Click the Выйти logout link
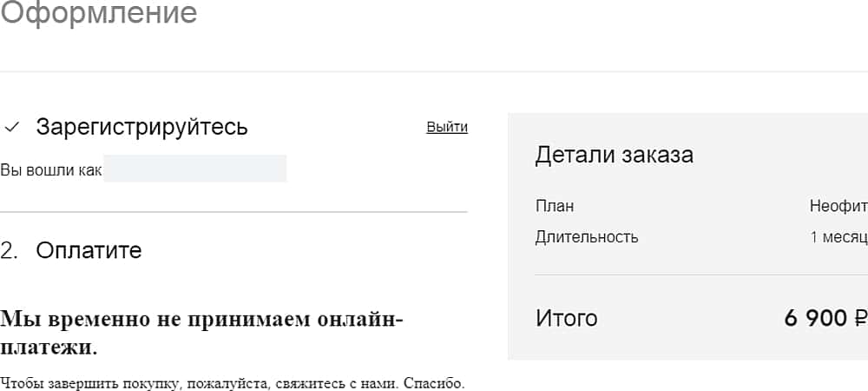The width and height of the screenshot is (868, 391). pyautogui.click(x=447, y=127)
